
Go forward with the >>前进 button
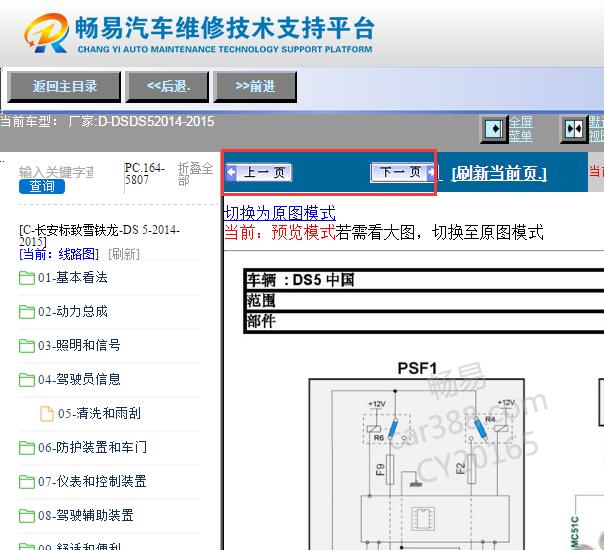255,87
